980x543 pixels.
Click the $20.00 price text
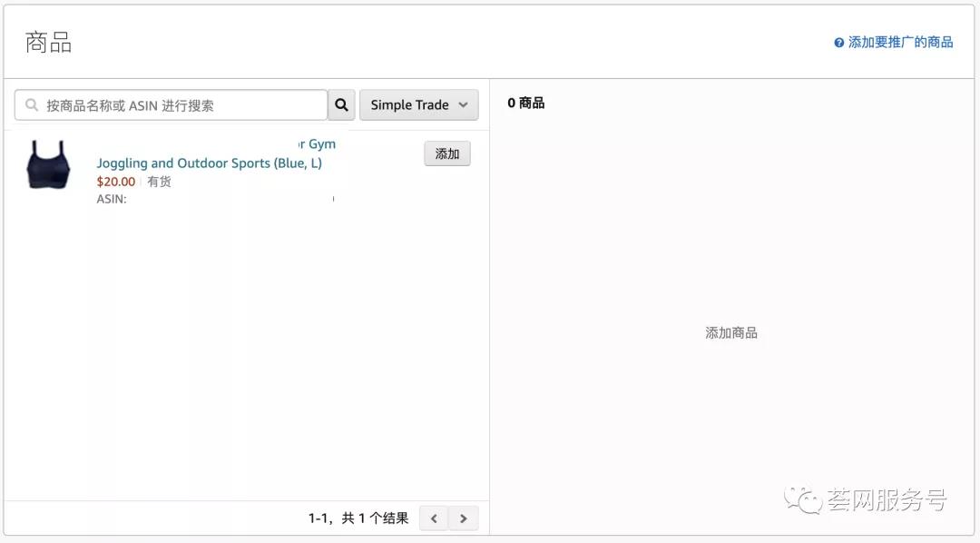pos(116,181)
